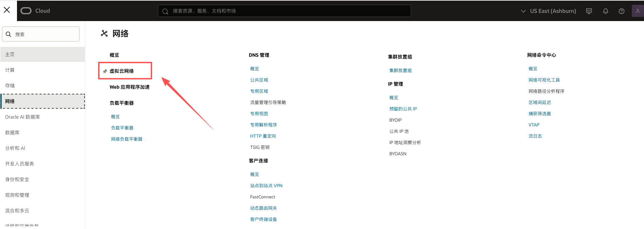Open the Cloud Shell developer tools icon
644x229 pixels.
pyautogui.click(x=589, y=11)
